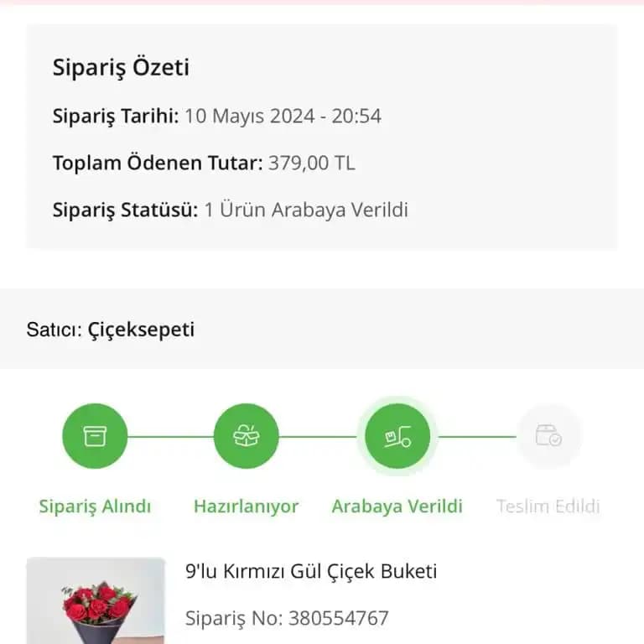Screen dimensions: 644x644
Task: Tap the Arabaya Verildi delivery cart icon
Action: click(397, 436)
